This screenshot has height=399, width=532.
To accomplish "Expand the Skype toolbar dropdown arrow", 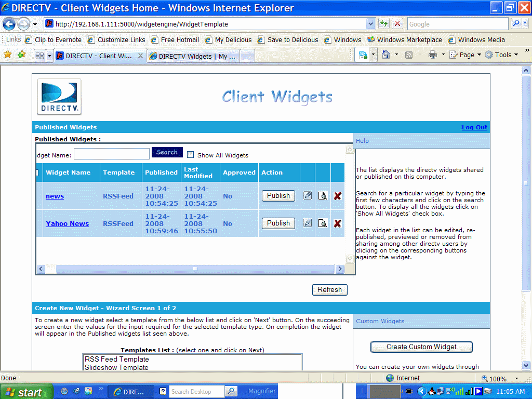I will point(373,55).
